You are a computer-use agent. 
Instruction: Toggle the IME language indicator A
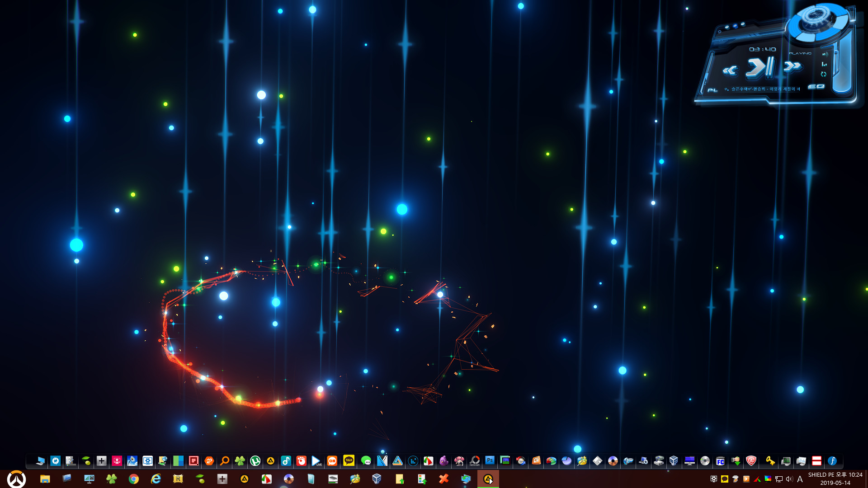pyautogui.click(x=800, y=479)
